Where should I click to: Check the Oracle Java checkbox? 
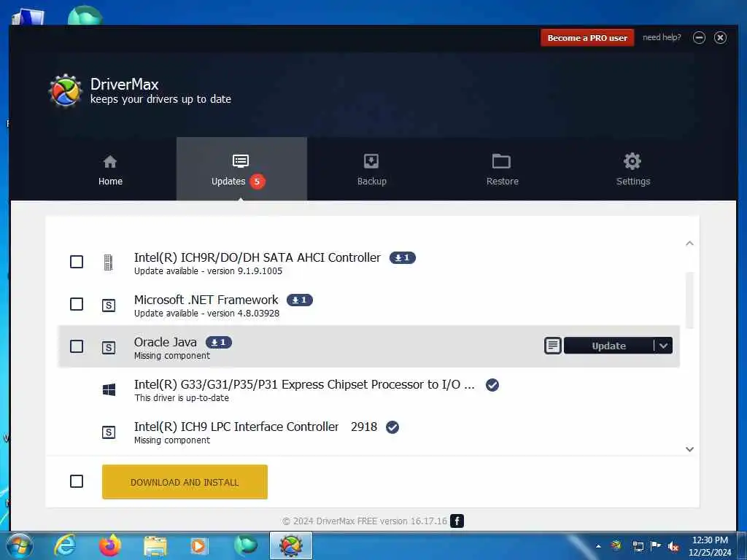pyautogui.click(x=77, y=346)
